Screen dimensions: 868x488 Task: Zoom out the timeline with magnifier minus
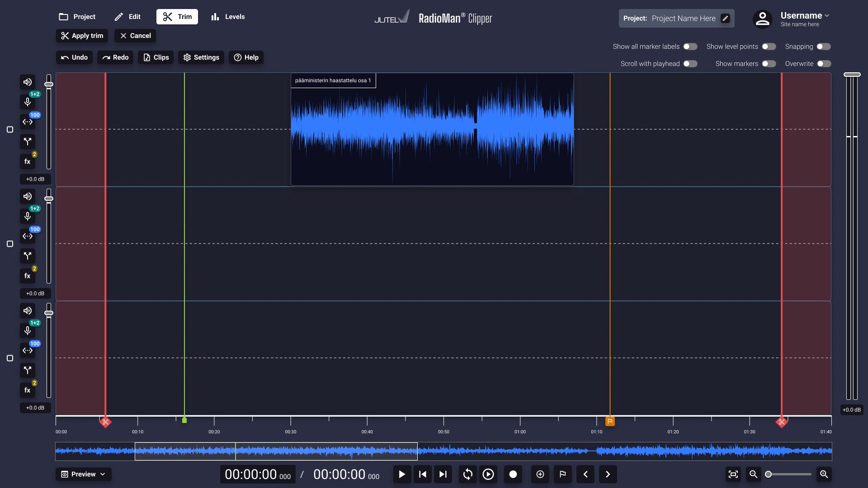[753, 474]
